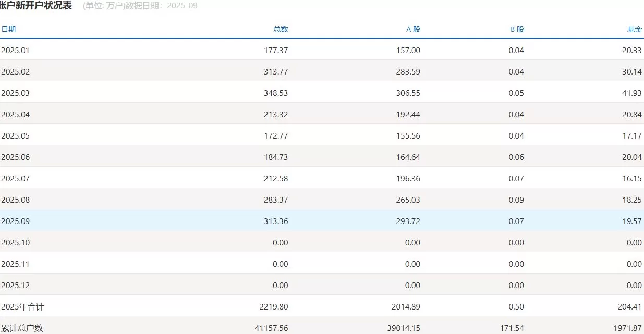This screenshot has width=644, height=334.
Task: Click fund value 20.04
Action: point(632,157)
